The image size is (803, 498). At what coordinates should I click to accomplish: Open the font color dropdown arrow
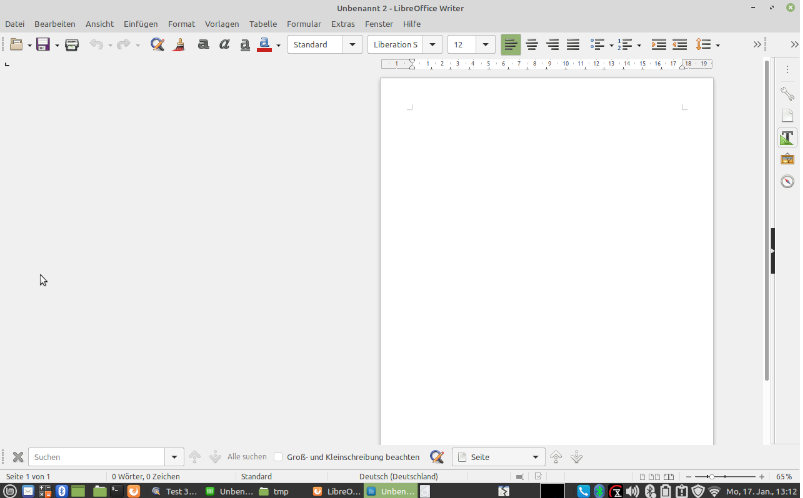(279, 45)
